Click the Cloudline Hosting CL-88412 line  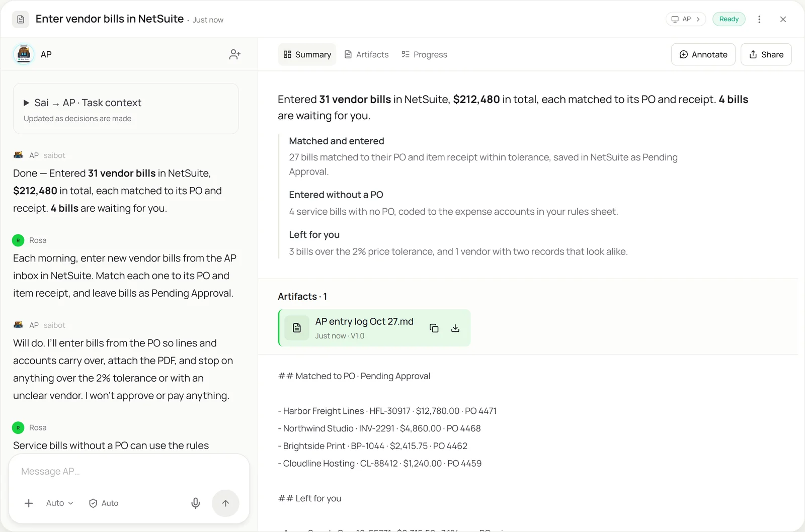point(380,464)
